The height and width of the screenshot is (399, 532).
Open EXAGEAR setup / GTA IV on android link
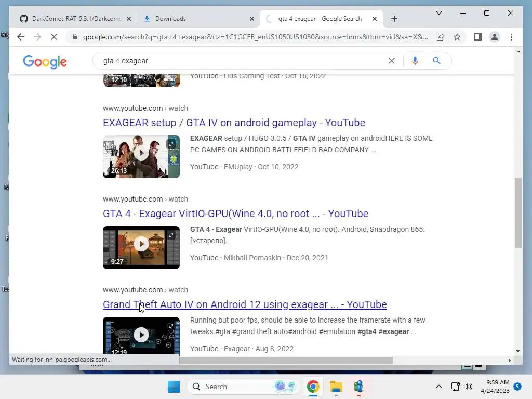click(x=234, y=123)
